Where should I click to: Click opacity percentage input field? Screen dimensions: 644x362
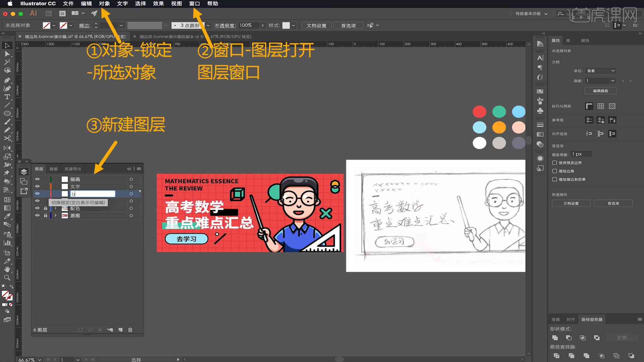[246, 25]
